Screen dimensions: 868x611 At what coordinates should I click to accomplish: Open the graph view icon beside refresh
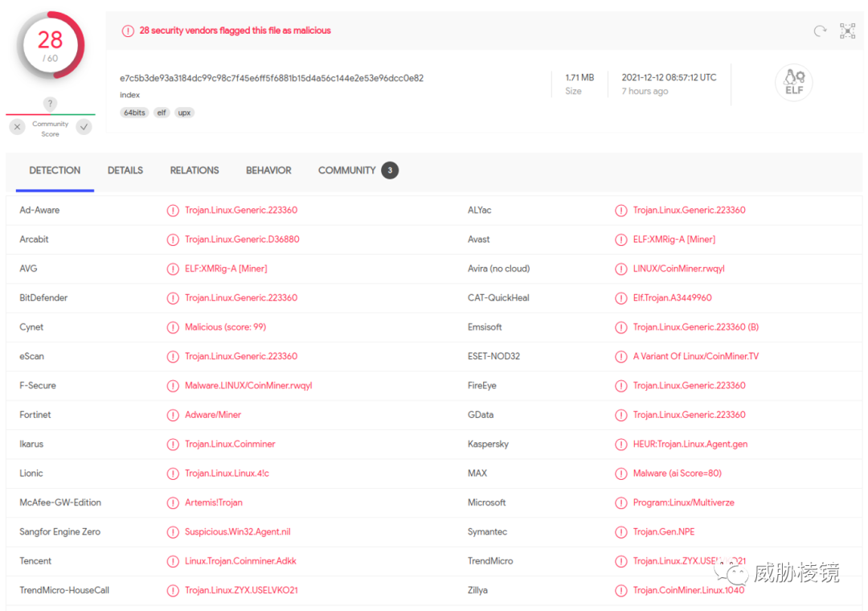coord(848,31)
